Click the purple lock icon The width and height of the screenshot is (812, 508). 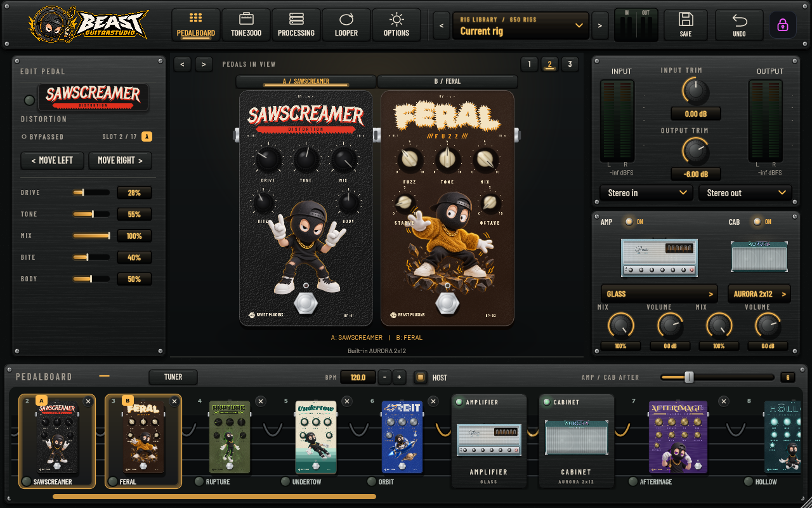pyautogui.click(x=783, y=25)
